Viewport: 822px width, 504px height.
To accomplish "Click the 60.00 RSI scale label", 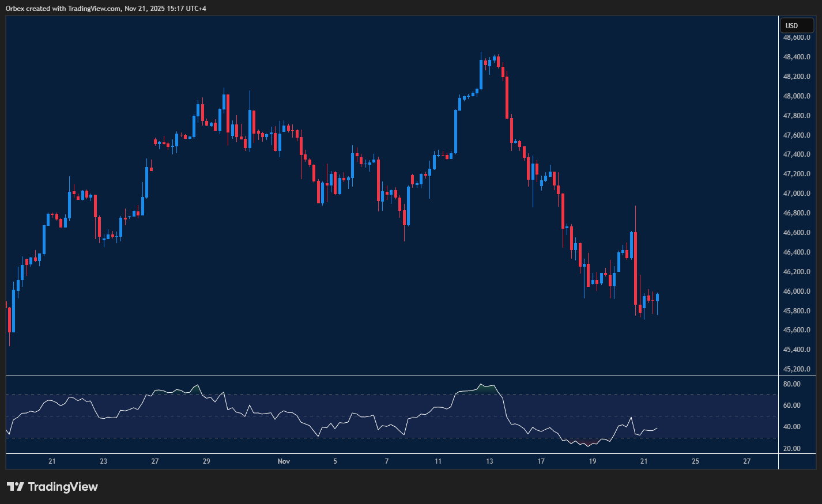I will coord(791,406).
